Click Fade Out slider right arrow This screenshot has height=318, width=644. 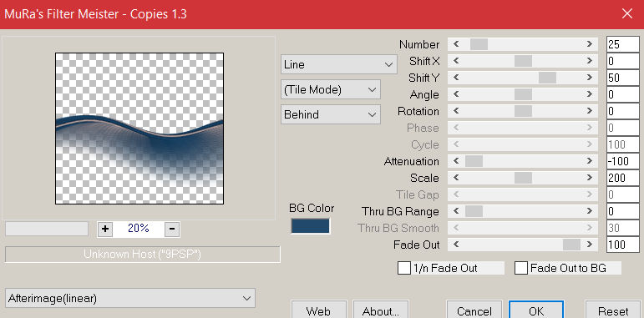point(590,245)
